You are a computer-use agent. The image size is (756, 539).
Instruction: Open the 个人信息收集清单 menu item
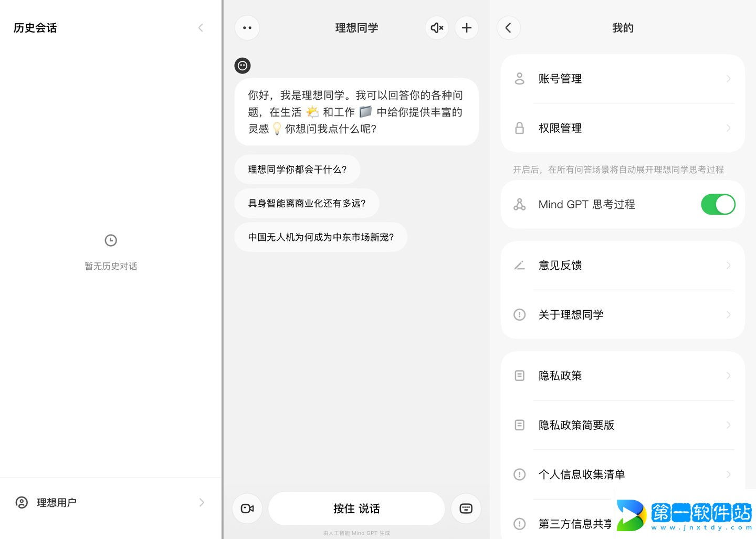623,474
